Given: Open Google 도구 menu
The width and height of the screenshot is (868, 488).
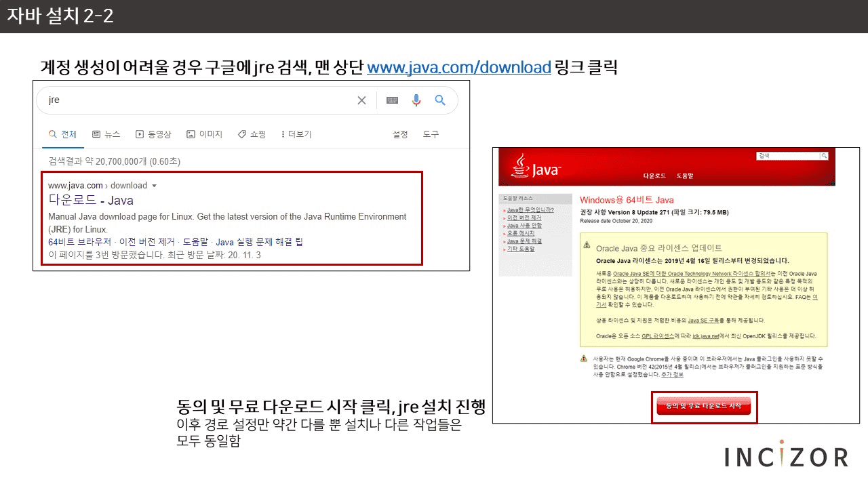Looking at the screenshot, I should pyautogui.click(x=431, y=134).
